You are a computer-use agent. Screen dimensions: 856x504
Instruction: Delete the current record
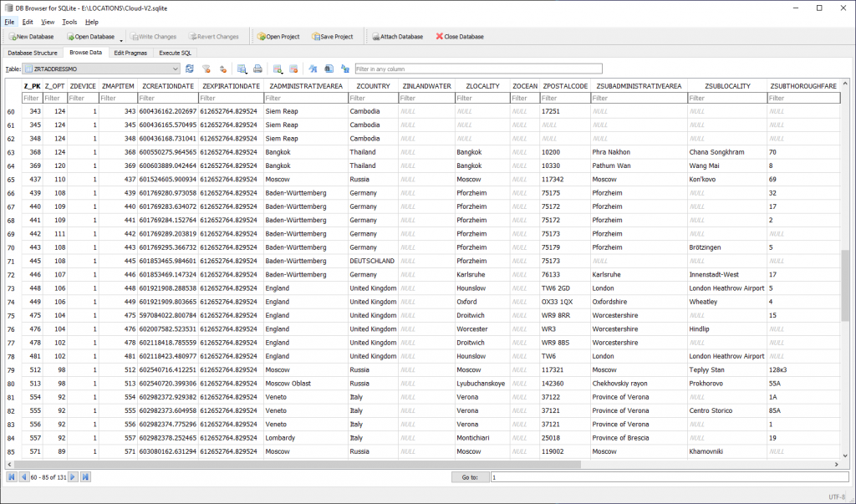pyautogui.click(x=292, y=69)
